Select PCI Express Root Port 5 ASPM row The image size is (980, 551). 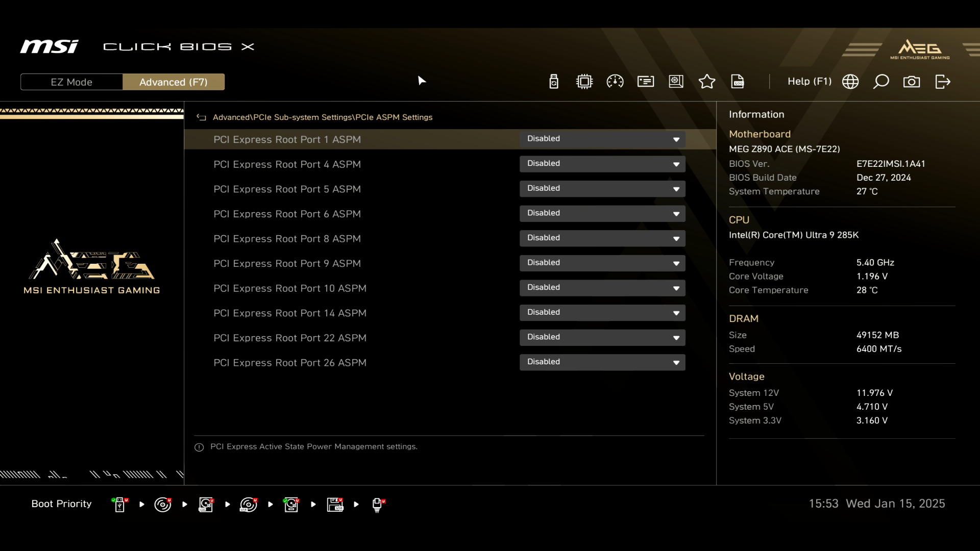click(x=287, y=189)
